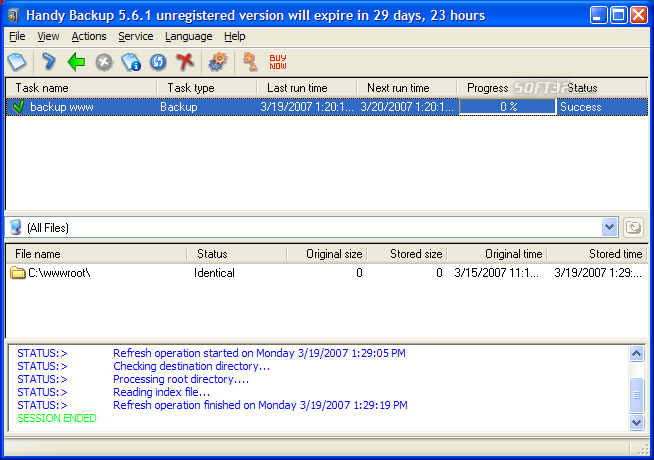Click the 3/19/2007 1:29 stored time cell
The width and height of the screenshot is (654, 460).
(598, 273)
